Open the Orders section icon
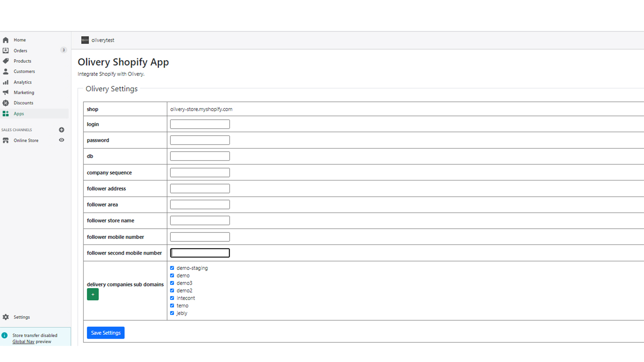This screenshot has width=644, height=362. point(6,50)
